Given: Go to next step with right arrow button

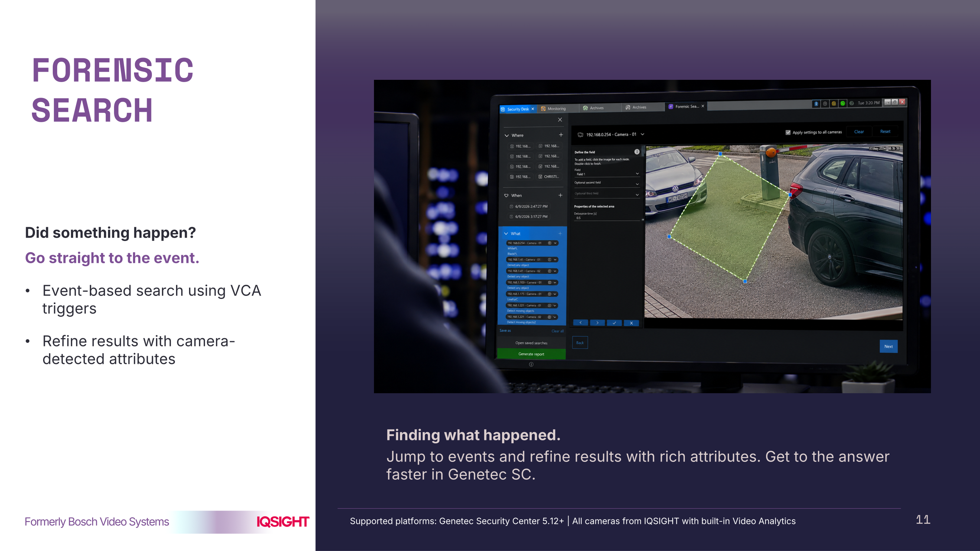Looking at the screenshot, I should tap(597, 323).
